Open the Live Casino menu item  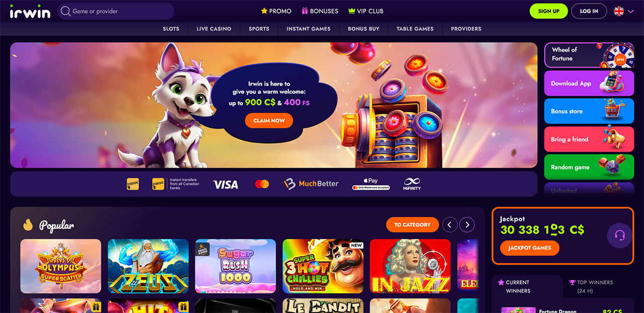(x=214, y=29)
